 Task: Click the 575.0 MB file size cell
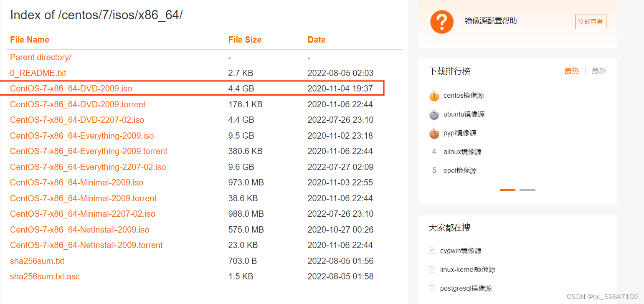pos(246,230)
